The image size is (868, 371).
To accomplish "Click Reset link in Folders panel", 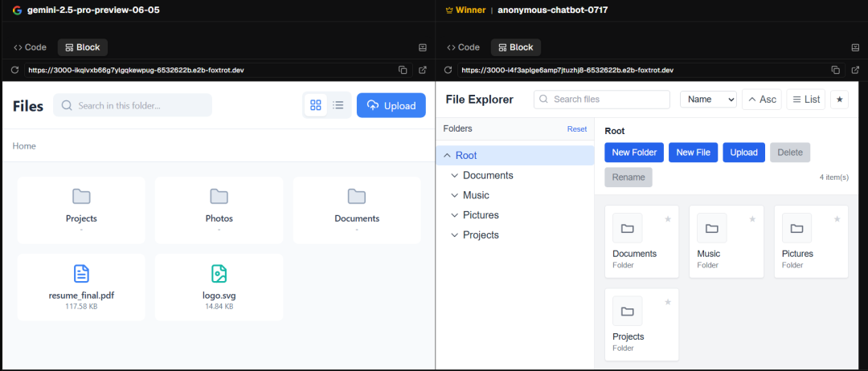I will [x=577, y=129].
